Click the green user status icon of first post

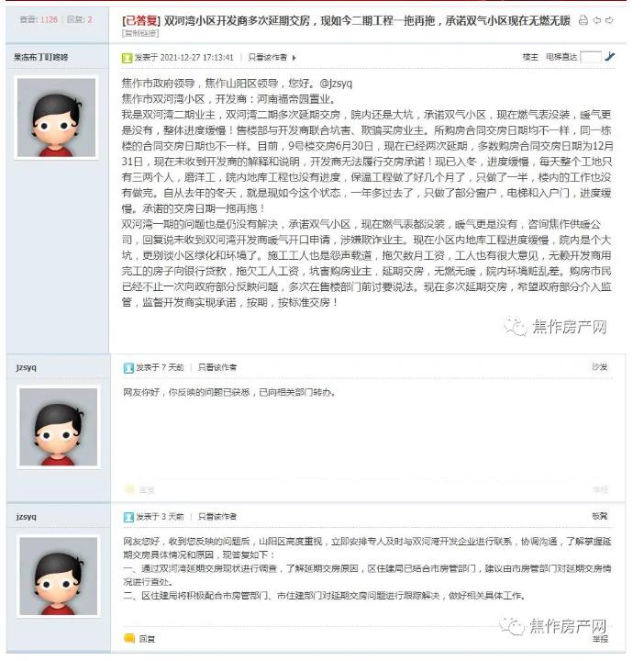(x=127, y=58)
